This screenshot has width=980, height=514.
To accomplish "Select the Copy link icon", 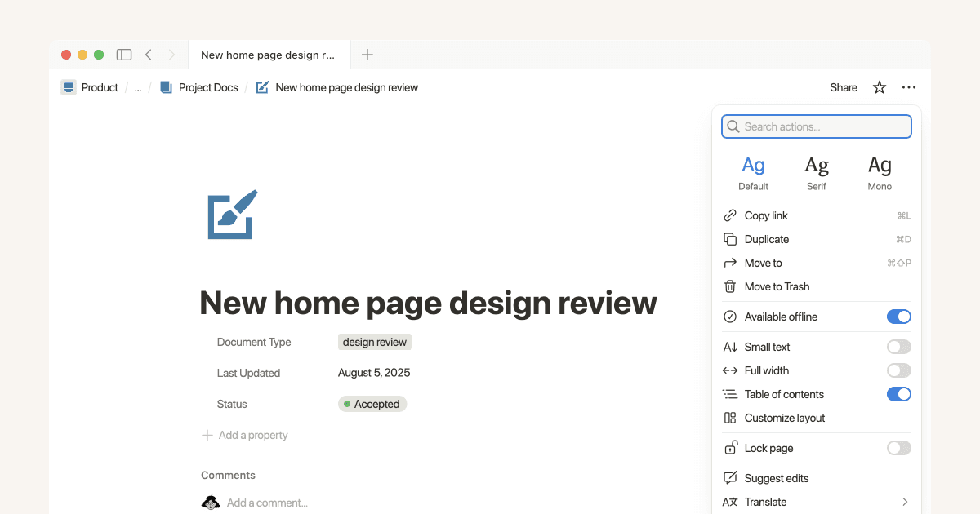I will coord(730,215).
